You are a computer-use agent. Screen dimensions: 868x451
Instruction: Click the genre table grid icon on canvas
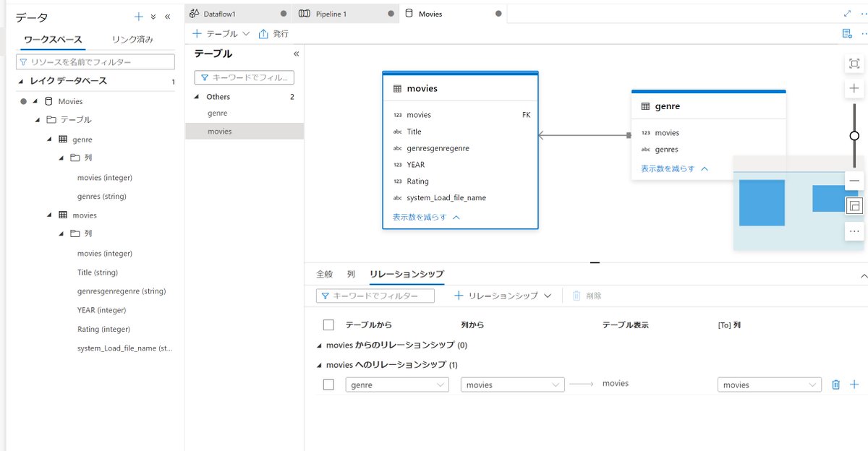645,106
